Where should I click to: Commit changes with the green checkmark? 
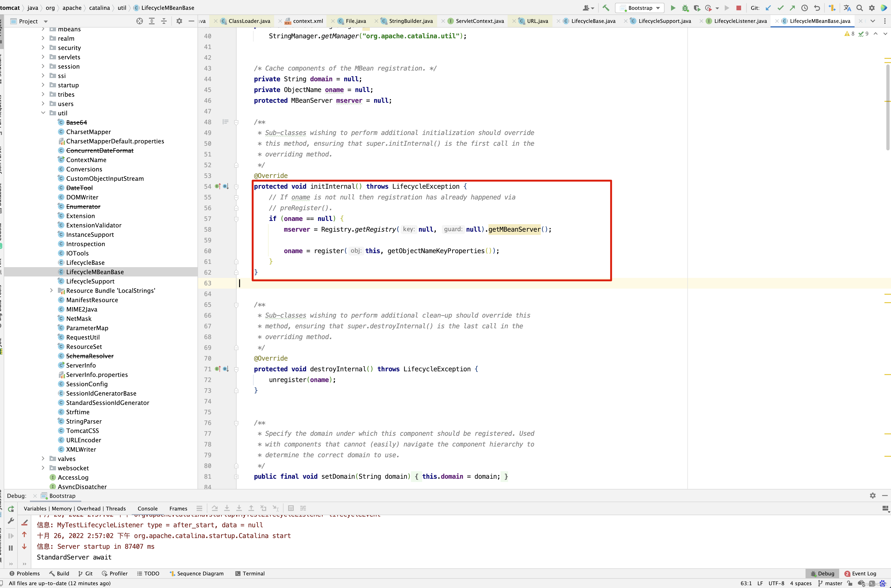[x=780, y=8]
